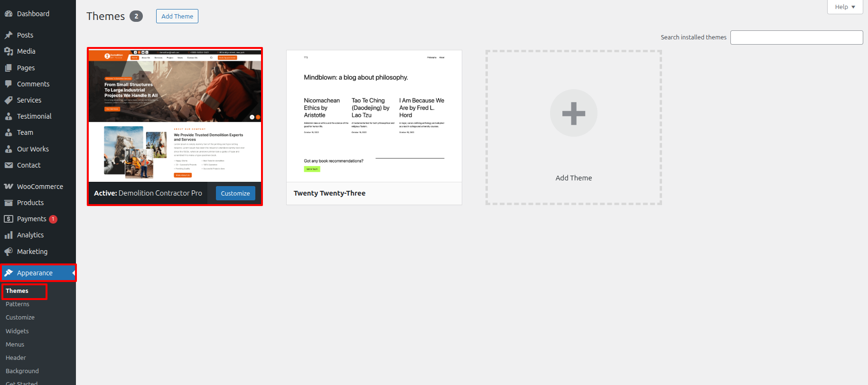Open the Patterns submenu item
The width and height of the screenshot is (868, 385).
18,304
